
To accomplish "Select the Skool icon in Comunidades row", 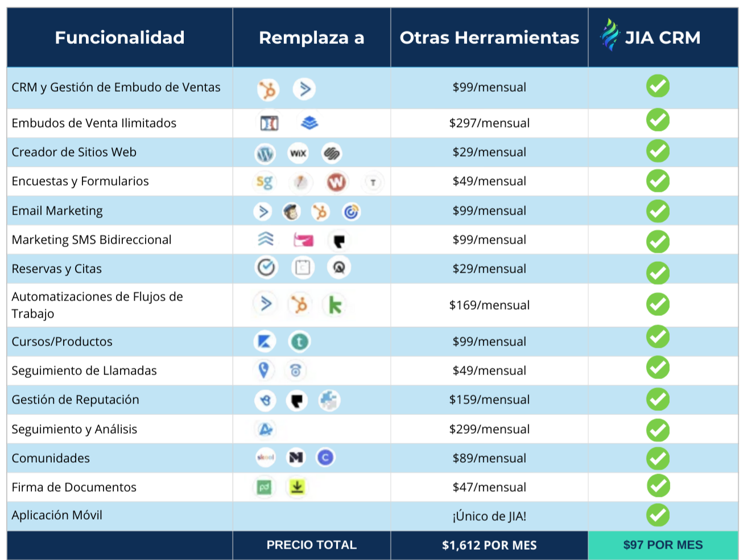I will (266, 458).
